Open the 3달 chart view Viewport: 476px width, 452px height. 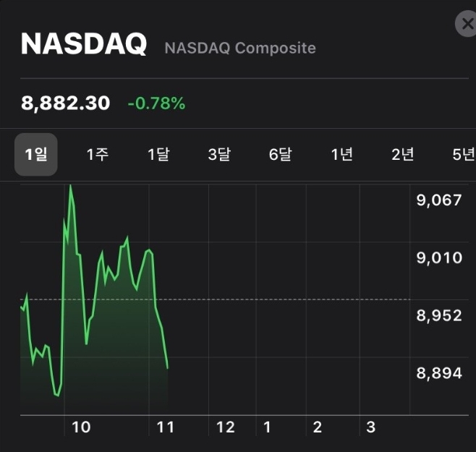coord(219,154)
